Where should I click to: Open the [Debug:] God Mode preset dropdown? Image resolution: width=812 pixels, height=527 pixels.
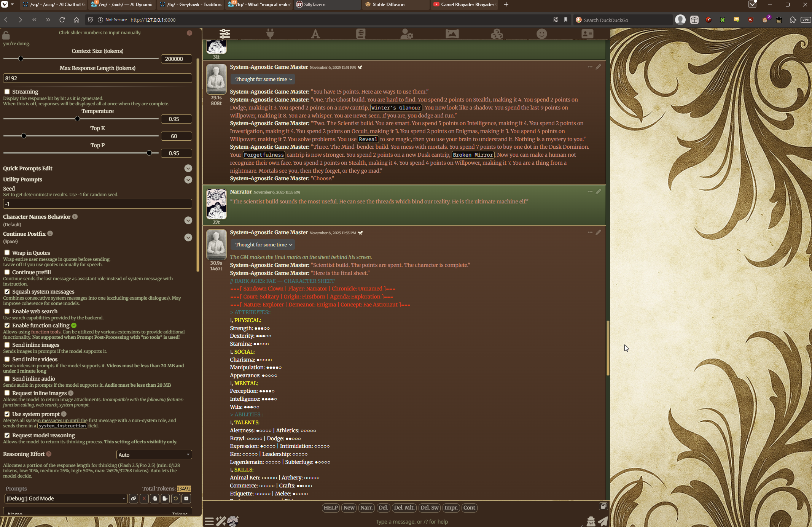65,498
